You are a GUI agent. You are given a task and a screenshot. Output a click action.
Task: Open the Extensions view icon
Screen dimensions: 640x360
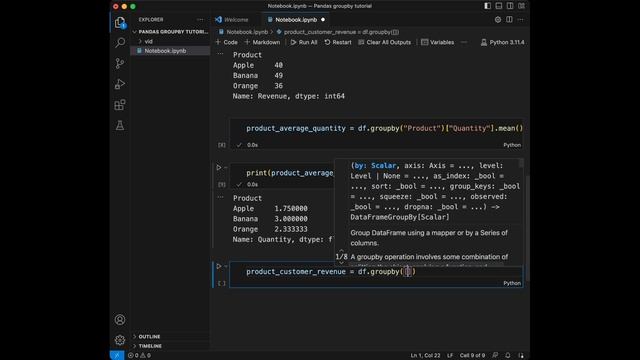tap(120, 105)
